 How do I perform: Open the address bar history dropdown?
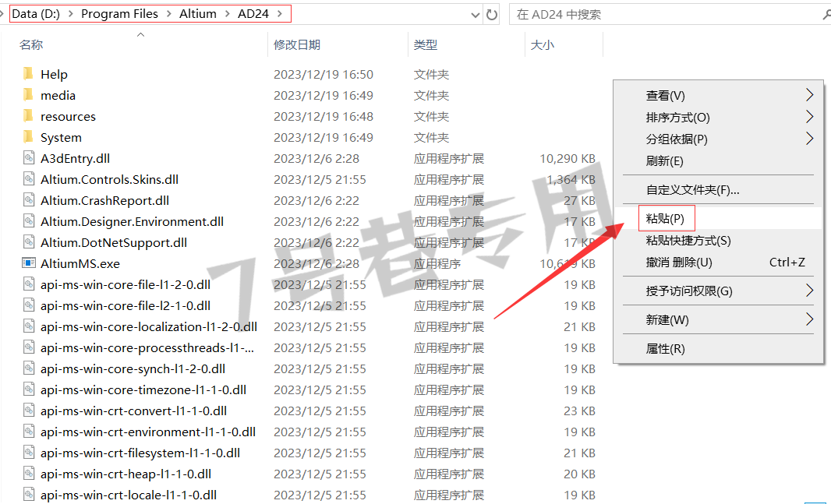coord(476,15)
